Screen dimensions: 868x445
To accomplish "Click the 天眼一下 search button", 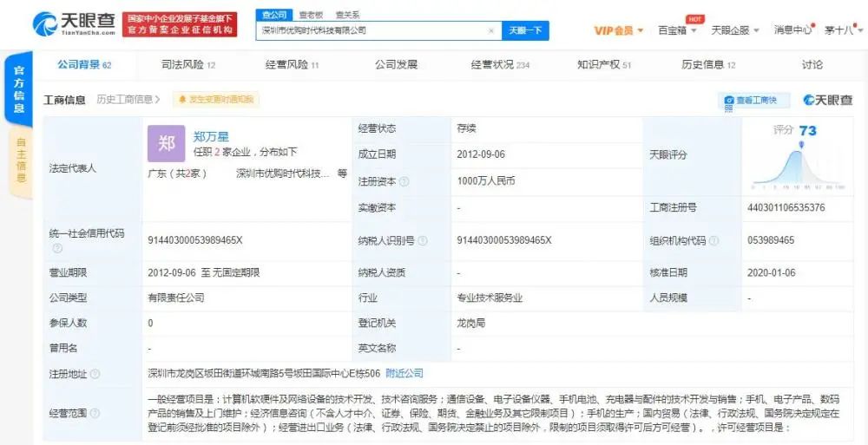I will [525, 31].
